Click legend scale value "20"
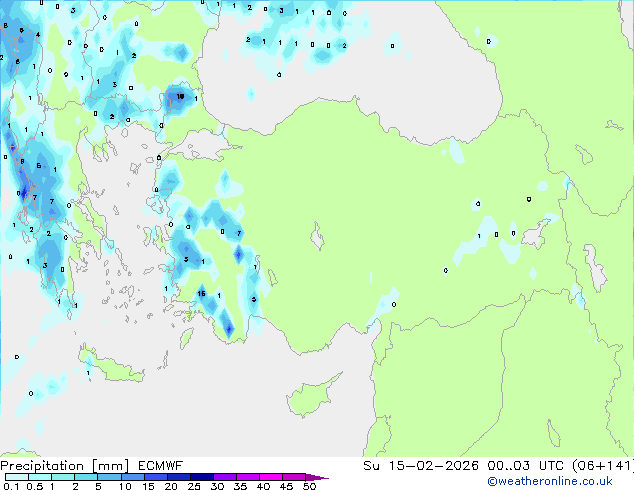Viewport: 634px width, 490px height. [x=171, y=486]
